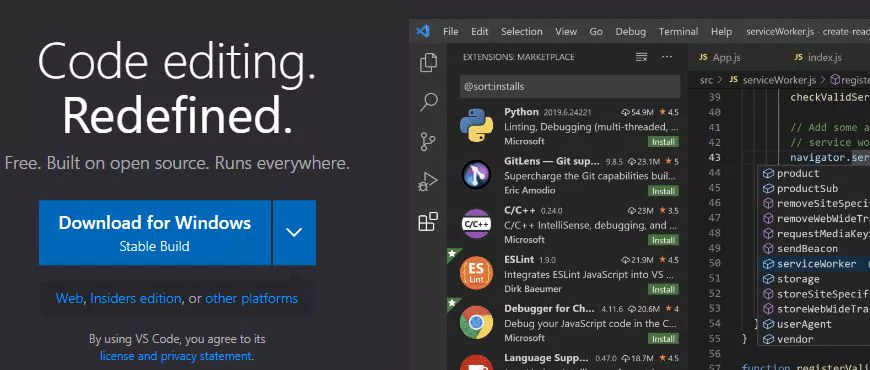Click the ESLint extension logo
This screenshot has width=870, height=370.
[477, 272]
